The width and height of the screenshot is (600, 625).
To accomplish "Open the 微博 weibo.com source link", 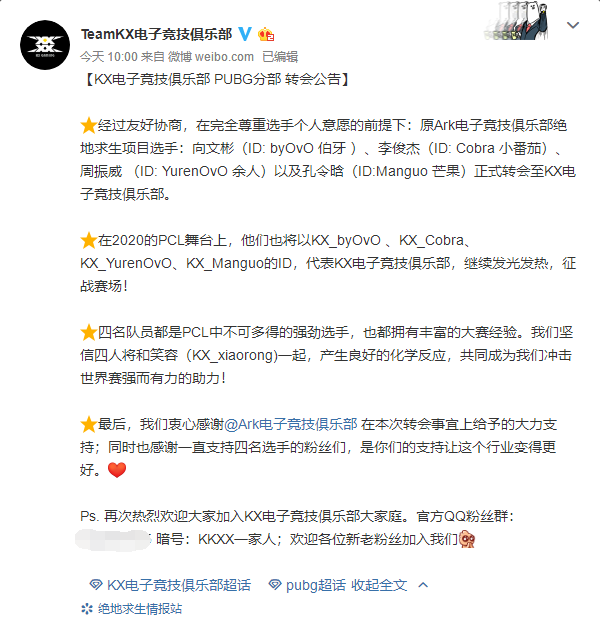I will click(210, 57).
